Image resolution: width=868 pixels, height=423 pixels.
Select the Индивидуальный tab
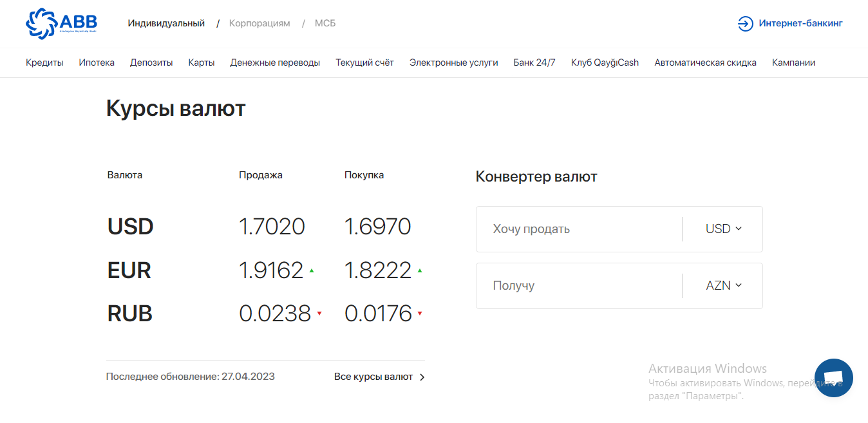pos(166,24)
